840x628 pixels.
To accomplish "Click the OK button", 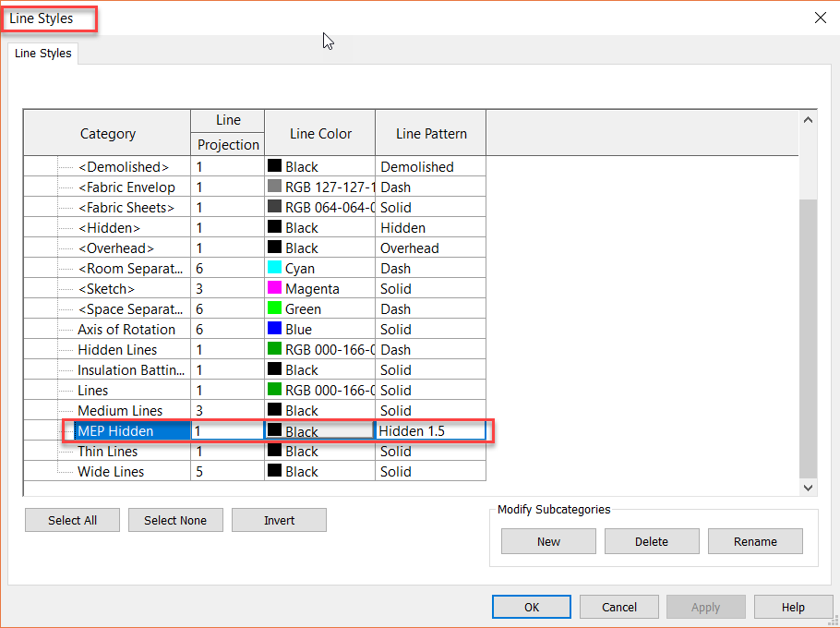I will coord(532,607).
